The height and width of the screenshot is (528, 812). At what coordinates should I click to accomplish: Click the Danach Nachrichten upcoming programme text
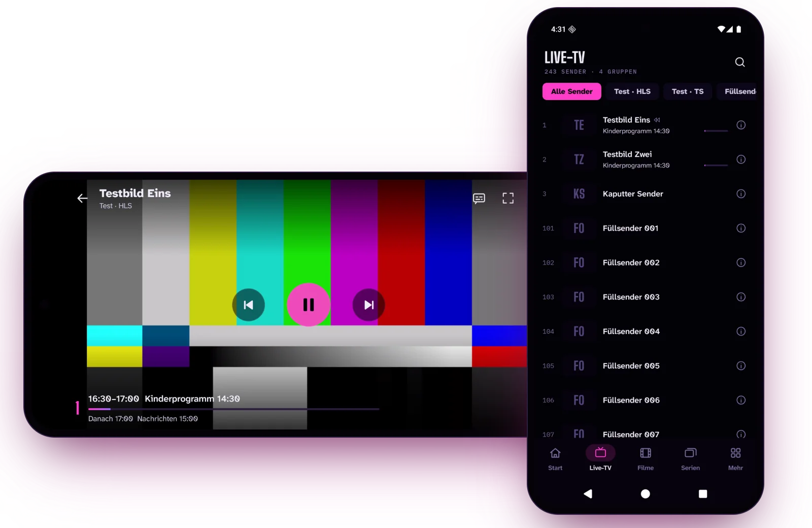(143, 419)
